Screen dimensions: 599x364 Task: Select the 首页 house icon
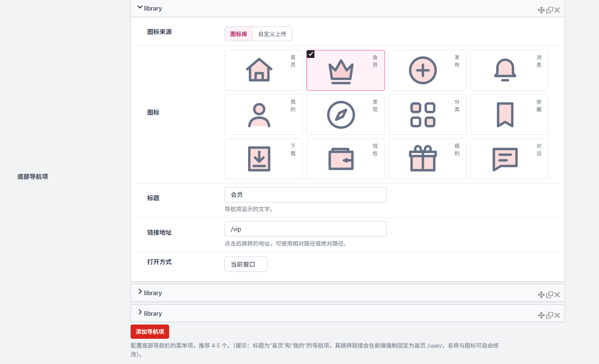click(x=264, y=70)
